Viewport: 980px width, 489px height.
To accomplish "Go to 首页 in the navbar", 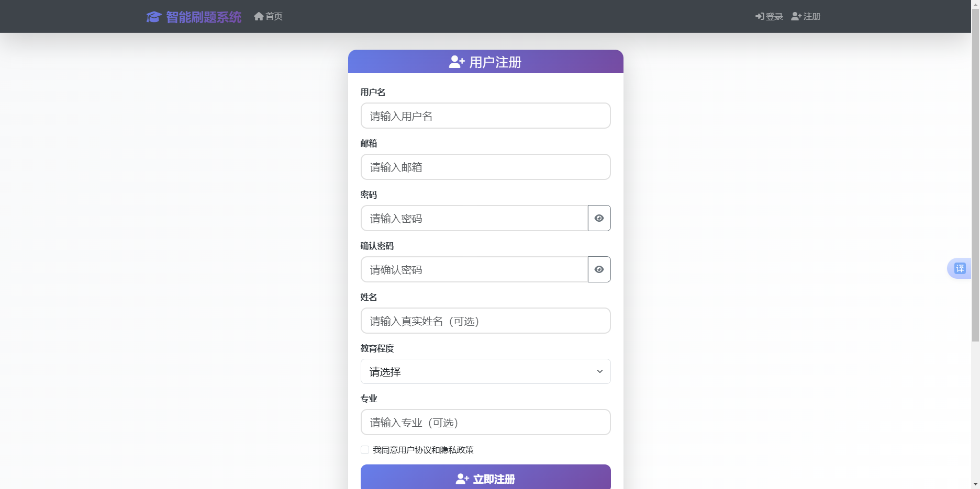I will coord(268,16).
